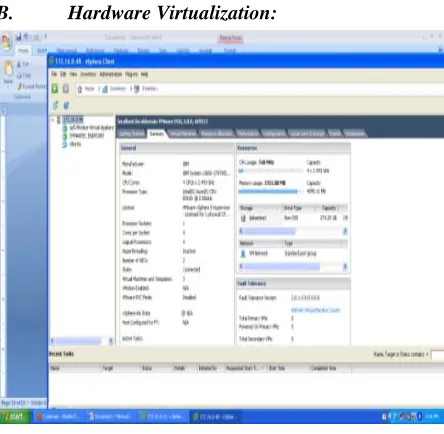Click the Memory usage progress bar
This screenshot has height=434, width=444.
[x=271, y=191]
